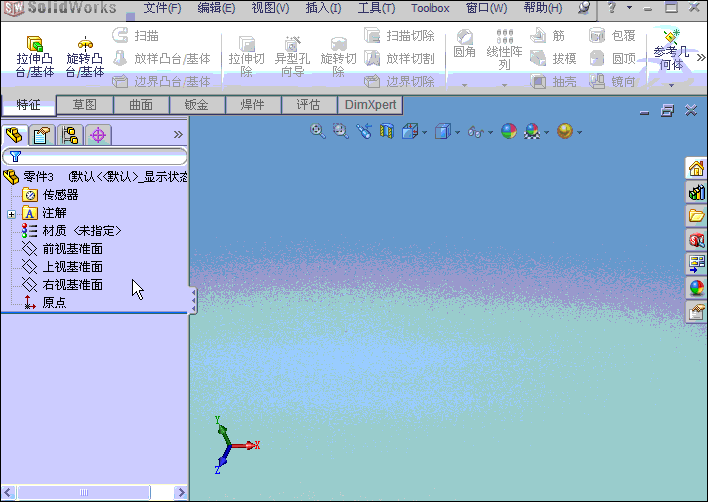This screenshot has height=502, width=708.
Task: Open SolidWorks Resources home icon in task pane
Action: coord(696,167)
